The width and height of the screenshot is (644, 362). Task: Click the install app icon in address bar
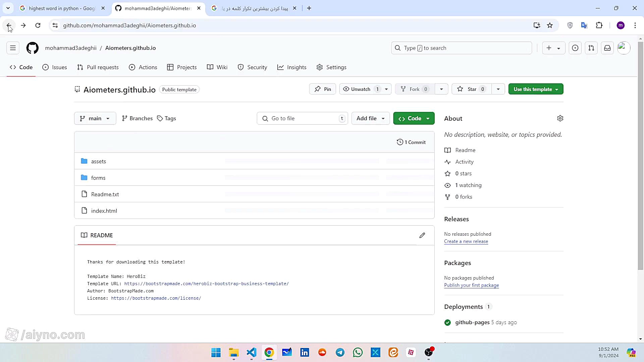pyautogui.click(x=537, y=25)
